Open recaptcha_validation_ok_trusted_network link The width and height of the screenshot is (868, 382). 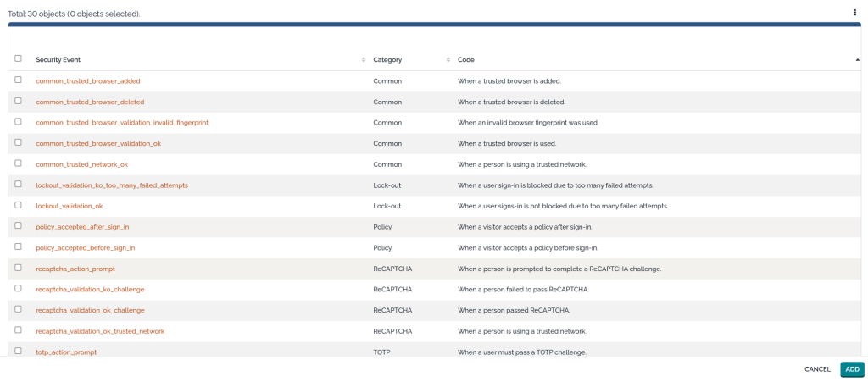coord(100,331)
